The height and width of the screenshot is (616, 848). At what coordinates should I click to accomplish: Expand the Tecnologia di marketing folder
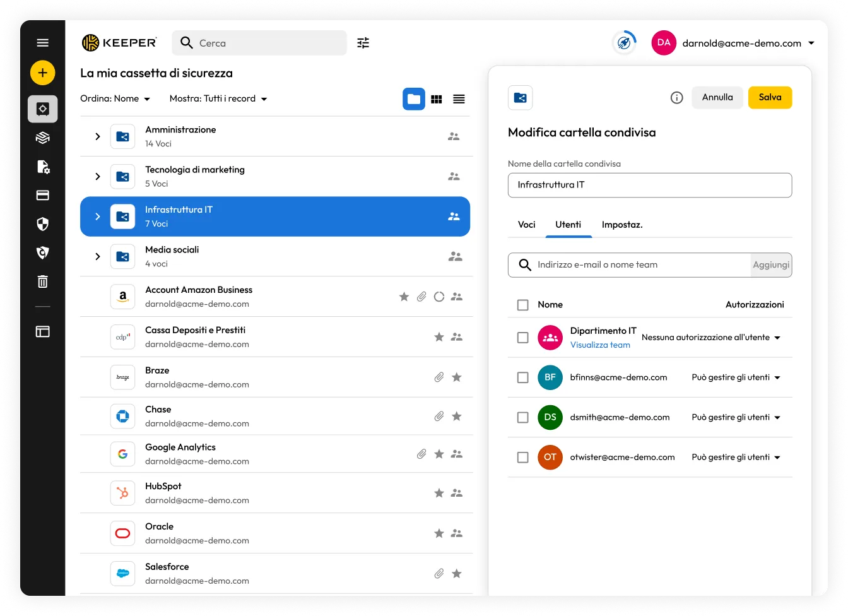pyautogui.click(x=98, y=177)
